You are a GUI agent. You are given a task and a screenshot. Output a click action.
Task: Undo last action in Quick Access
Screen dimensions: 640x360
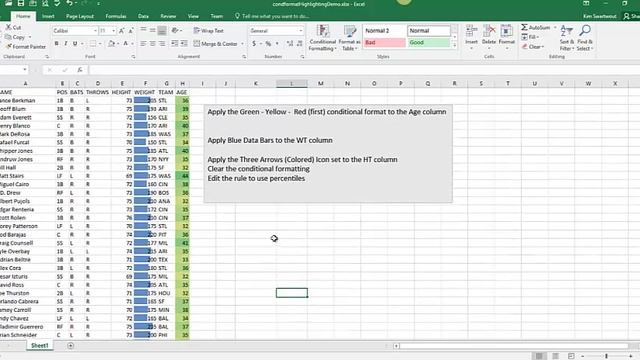tap(69, 4)
